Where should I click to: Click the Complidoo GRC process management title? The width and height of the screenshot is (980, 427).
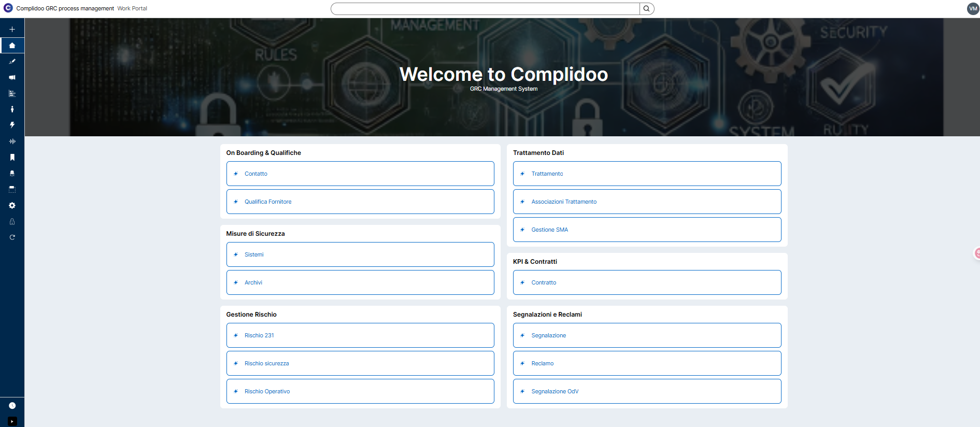click(x=65, y=8)
